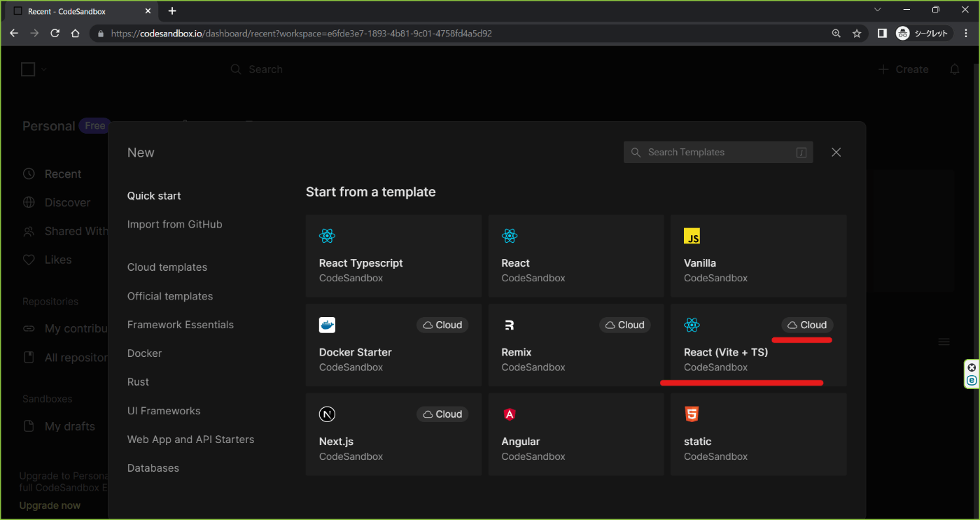Choose the Docker Starter template title
The width and height of the screenshot is (980, 520).
click(x=356, y=352)
